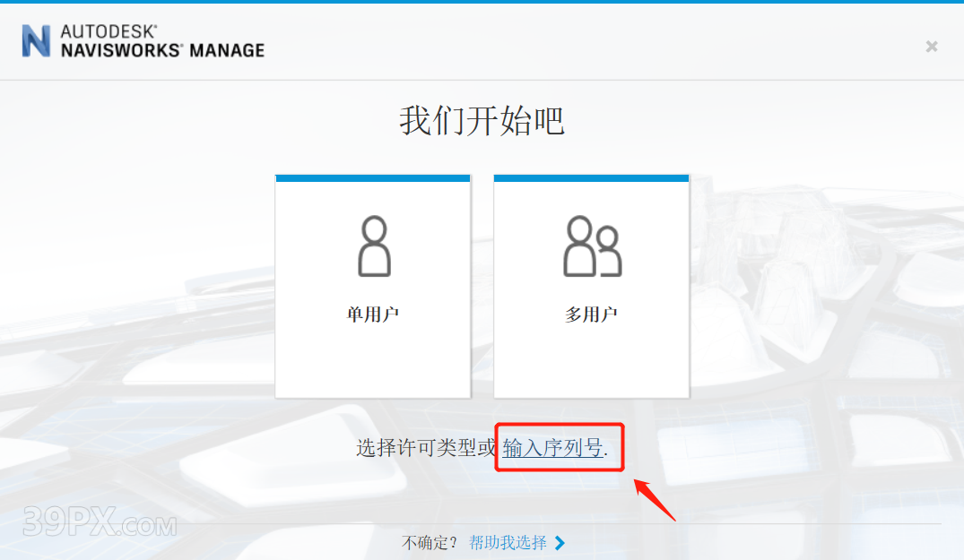Click the 我们开始吧 heading
Viewport: 964px width, 560px height.
482,120
